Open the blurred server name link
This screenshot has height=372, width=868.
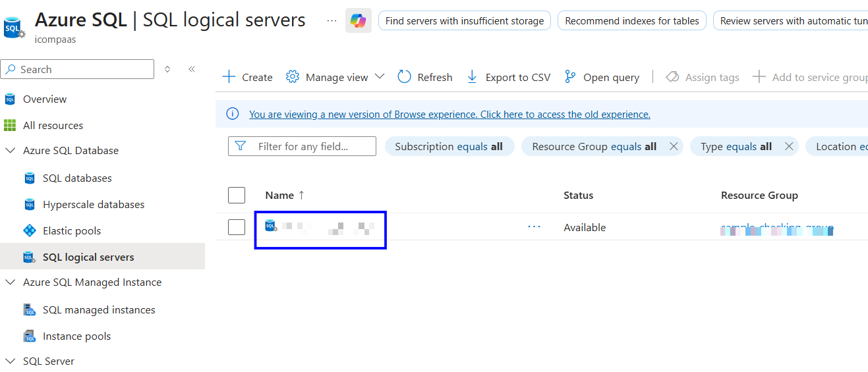click(x=328, y=228)
